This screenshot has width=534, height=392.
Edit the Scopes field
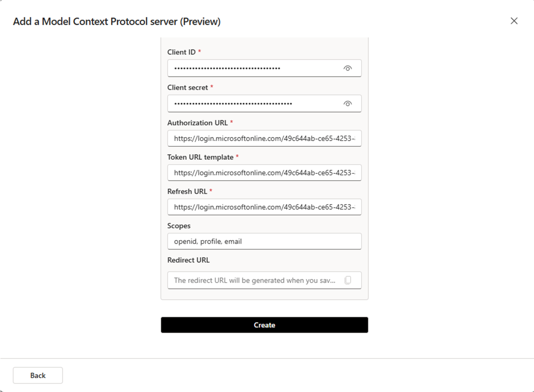coord(264,241)
